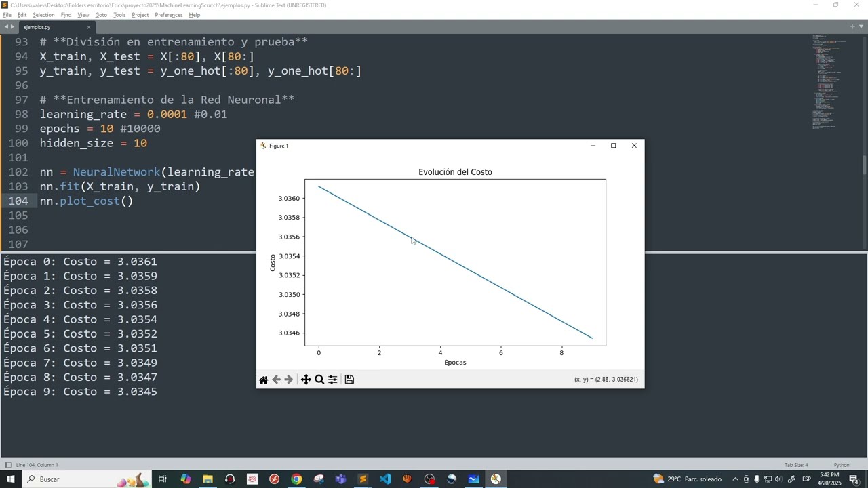
Task: Click 'Época 0: Costo = 3.0361' output
Action: [x=80, y=262]
